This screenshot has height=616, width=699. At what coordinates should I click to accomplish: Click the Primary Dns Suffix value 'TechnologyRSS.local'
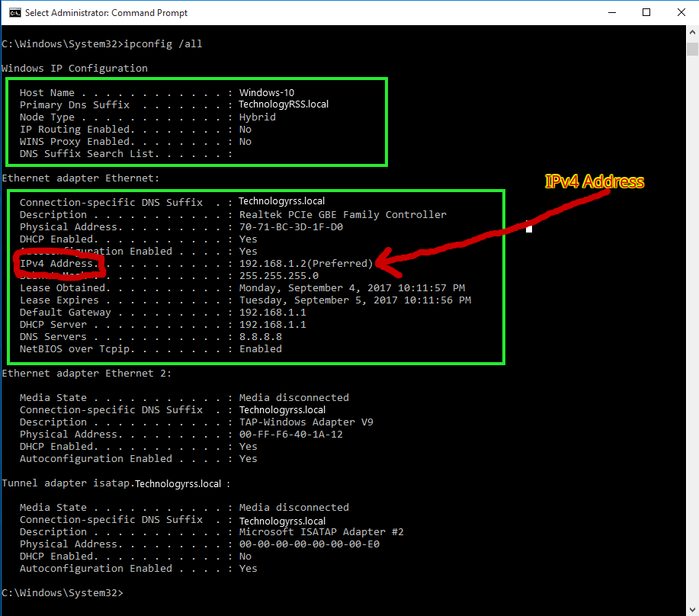(284, 104)
